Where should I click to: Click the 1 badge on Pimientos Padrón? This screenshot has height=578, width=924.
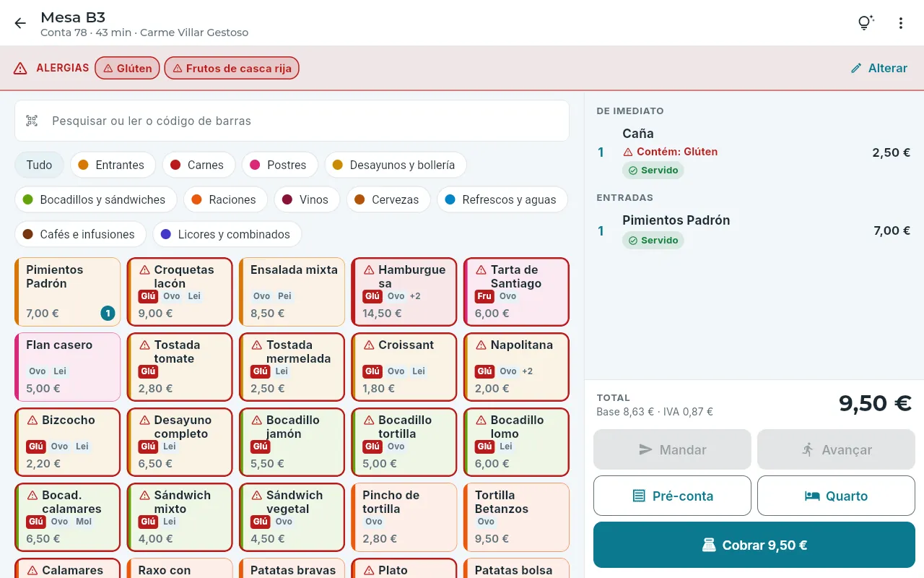coord(108,313)
